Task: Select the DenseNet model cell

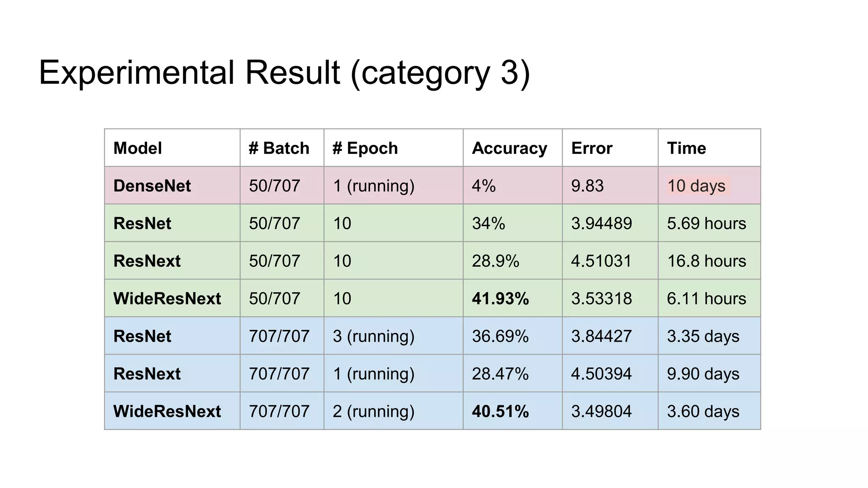Action: tap(152, 186)
